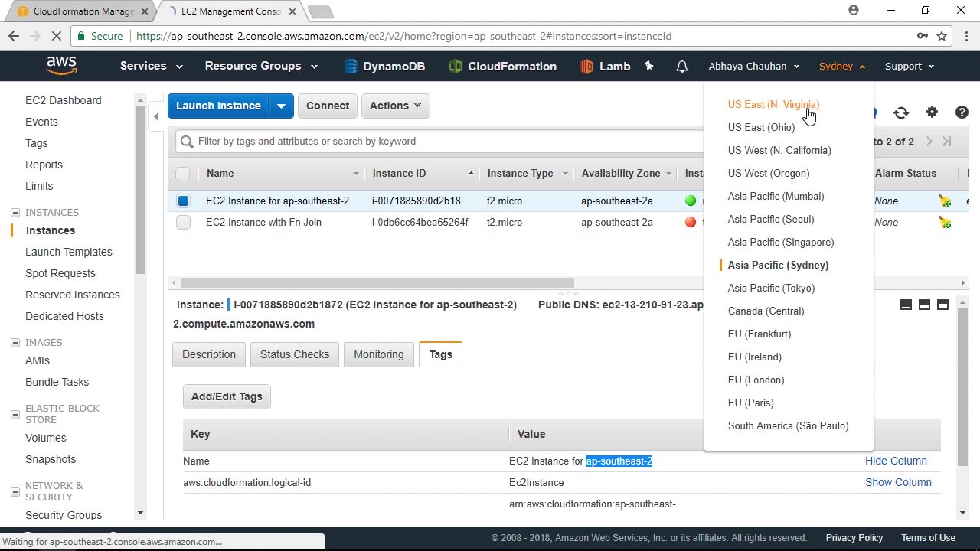Click Show Column for logical-id tag

click(x=898, y=482)
